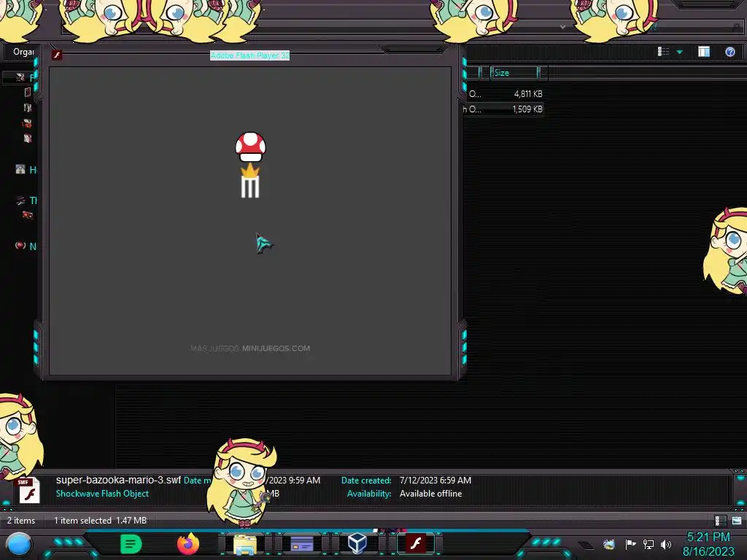Click the 2 items status bar count
Screen dimensions: 747x560
click(x=21, y=521)
